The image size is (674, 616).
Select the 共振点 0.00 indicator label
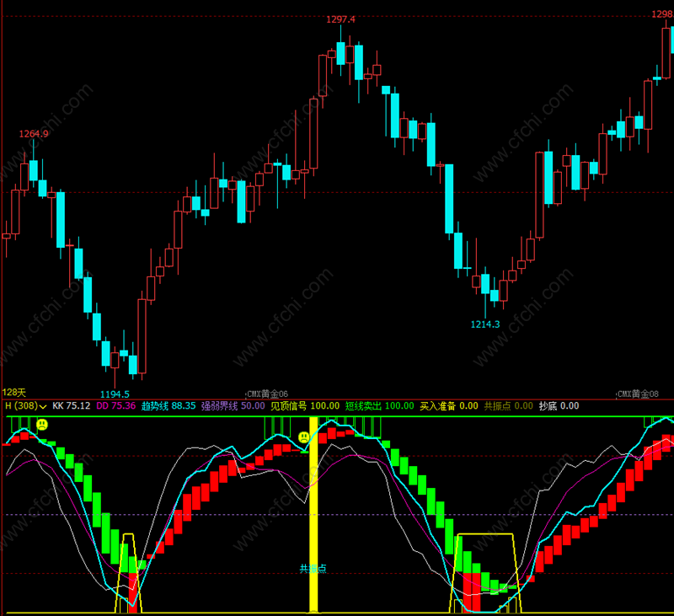509,406
